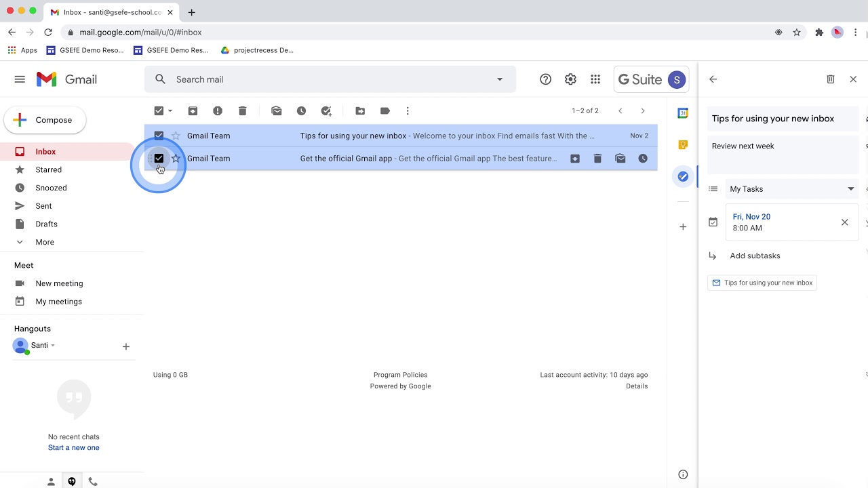Screen dimensions: 868x488
Task: Open the More options three-dot menu
Action: (408, 111)
